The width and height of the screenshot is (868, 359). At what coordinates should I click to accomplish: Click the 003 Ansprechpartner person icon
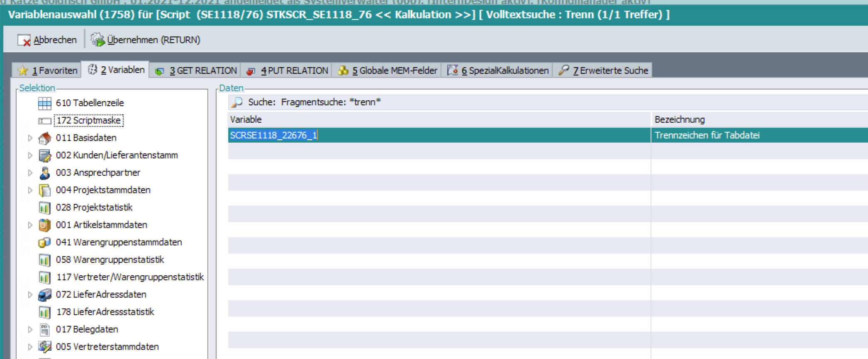click(x=45, y=173)
